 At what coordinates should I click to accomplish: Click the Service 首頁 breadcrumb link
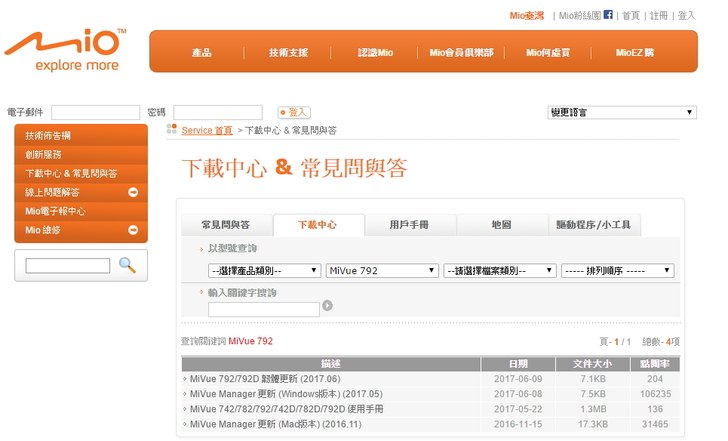pos(206,131)
